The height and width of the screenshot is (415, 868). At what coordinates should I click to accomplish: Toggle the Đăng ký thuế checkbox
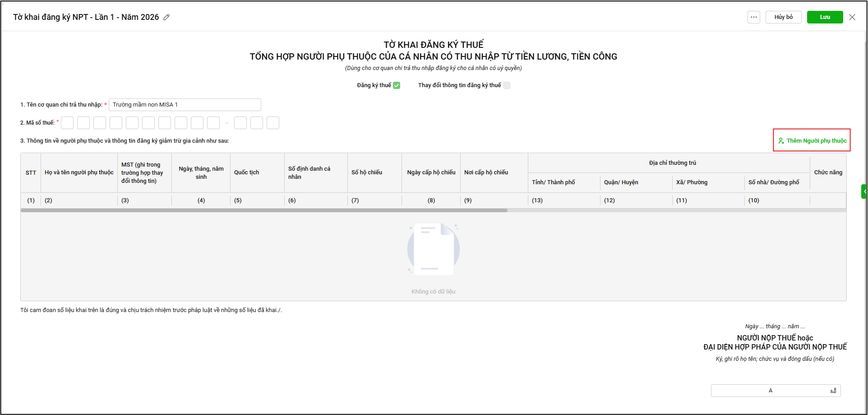pyautogui.click(x=397, y=85)
